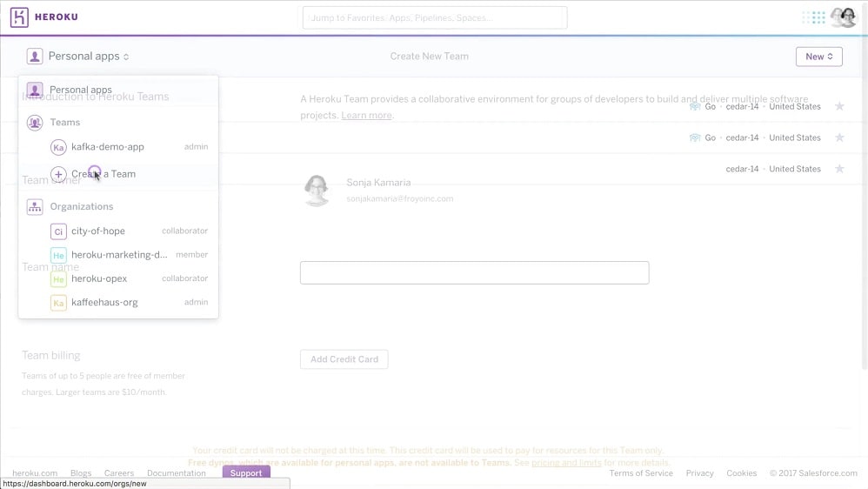
Task: Click Sonja Kamaria's owner avatar
Action: tap(317, 191)
